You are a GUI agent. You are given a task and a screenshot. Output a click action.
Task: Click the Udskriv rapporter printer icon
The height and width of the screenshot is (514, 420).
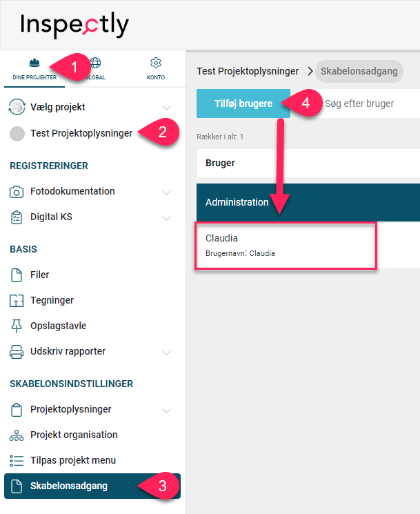point(17,352)
